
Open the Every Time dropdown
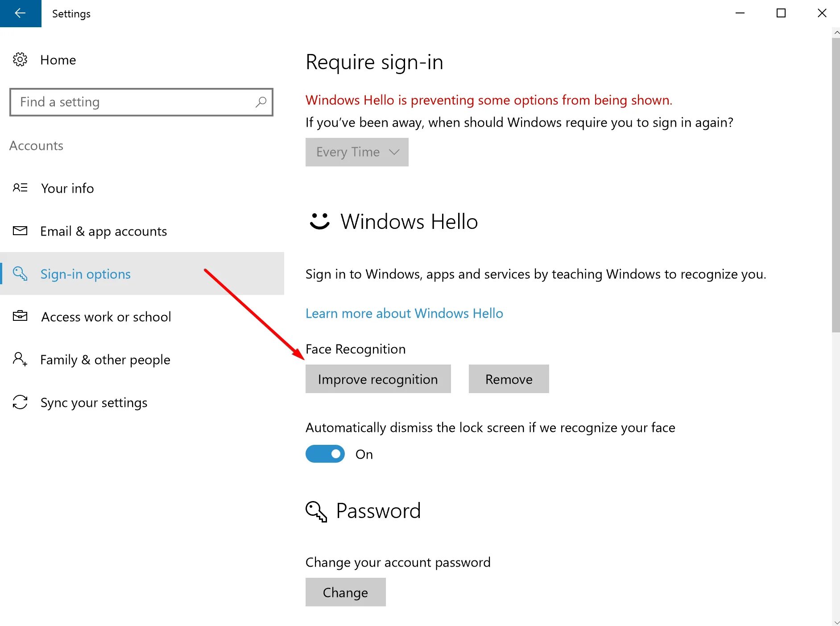[x=356, y=152]
